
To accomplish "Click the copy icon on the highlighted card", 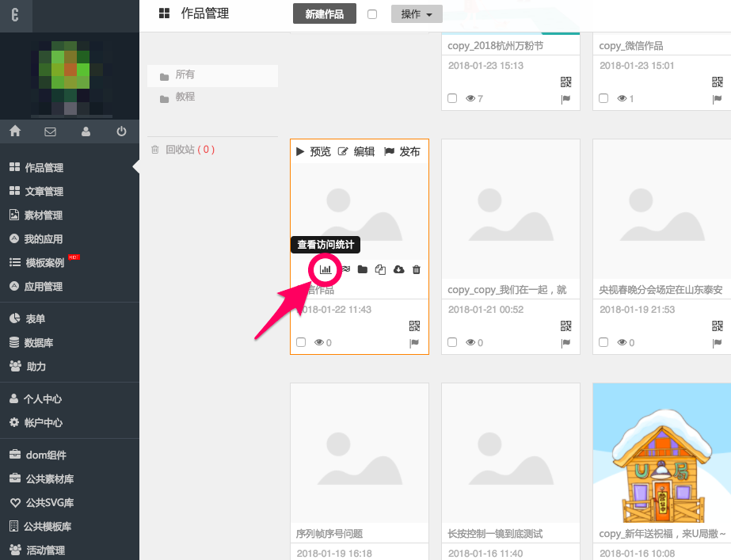I will tap(380, 270).
